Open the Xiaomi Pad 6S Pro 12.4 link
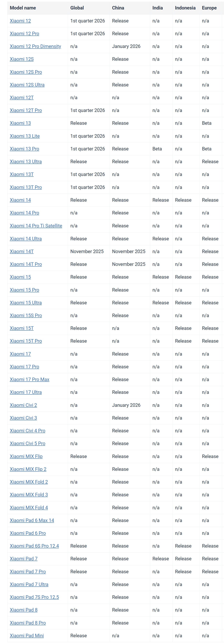This screenshot has width=224, height=644. click(x=34, y=546)
